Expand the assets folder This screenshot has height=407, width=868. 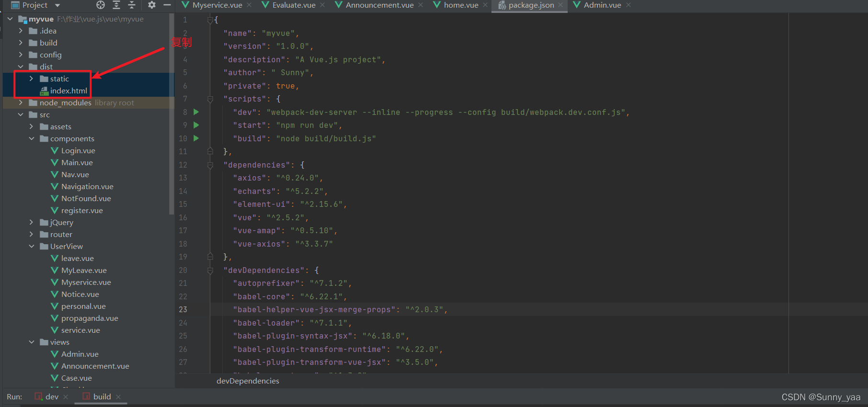coord(31,126)
